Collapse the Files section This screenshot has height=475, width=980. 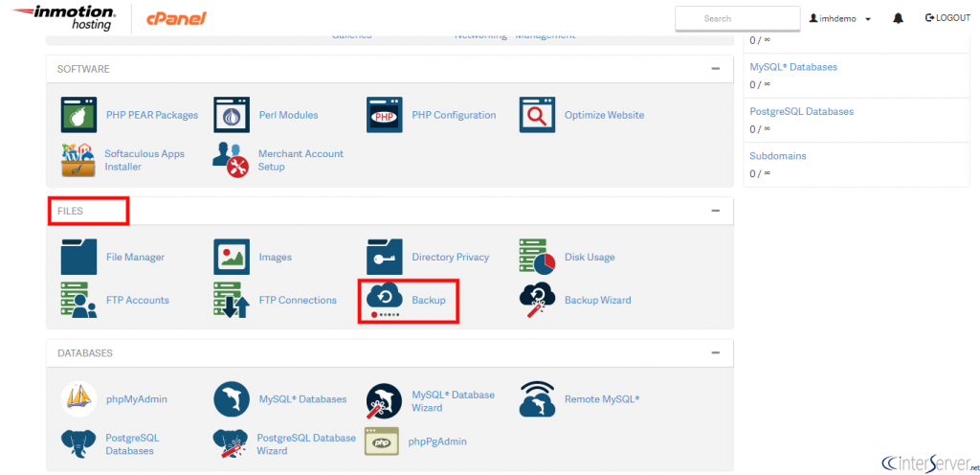(x=715, y=211)
